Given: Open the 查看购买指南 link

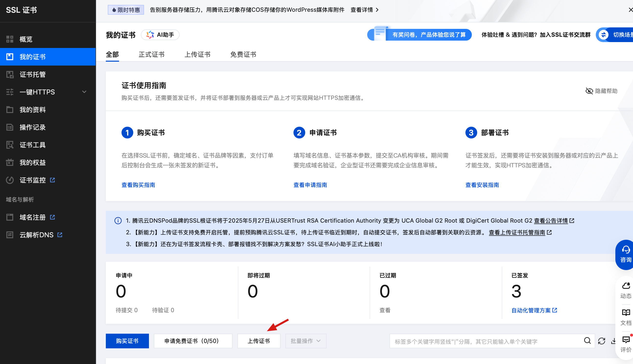Looking at the screenshot, I should 138,185.
